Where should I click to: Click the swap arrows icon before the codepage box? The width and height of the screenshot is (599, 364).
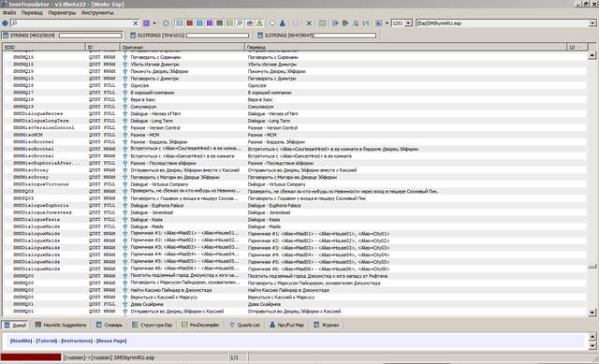pos(366,23)
